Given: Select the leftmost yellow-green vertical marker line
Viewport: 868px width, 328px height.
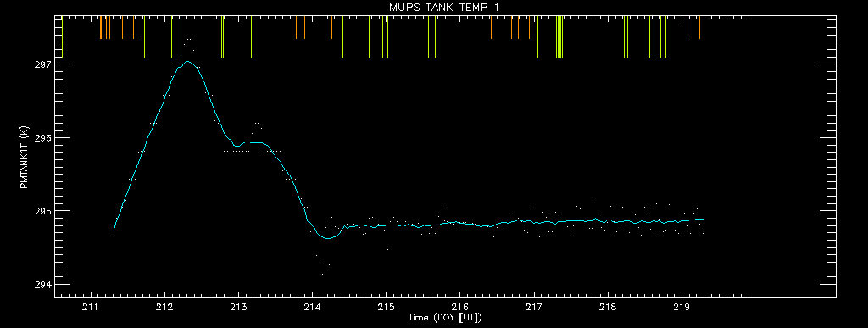Looking at the screenshot, I should click(x=62, y=37).
